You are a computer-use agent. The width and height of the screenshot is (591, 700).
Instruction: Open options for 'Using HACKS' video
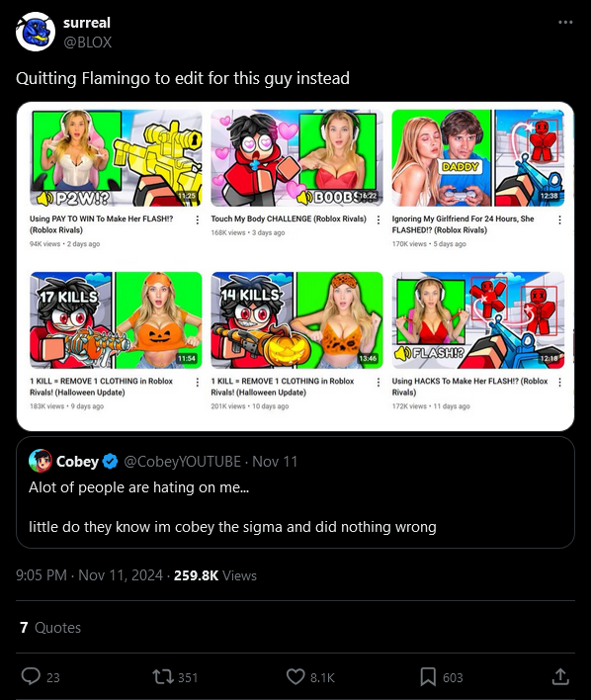pos(559,382)
